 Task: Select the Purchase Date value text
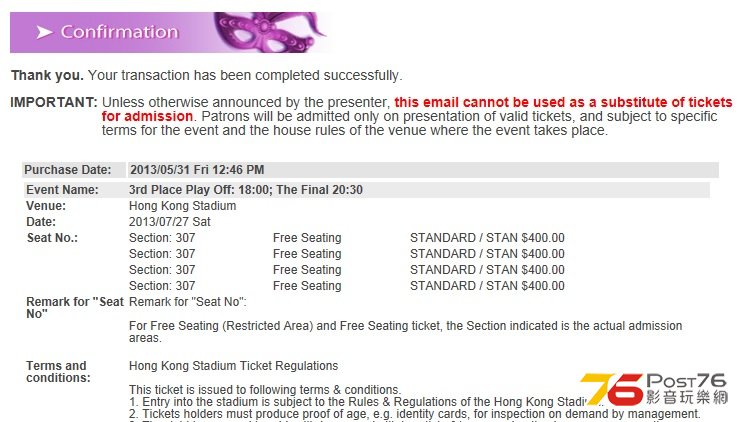[197, 170]
